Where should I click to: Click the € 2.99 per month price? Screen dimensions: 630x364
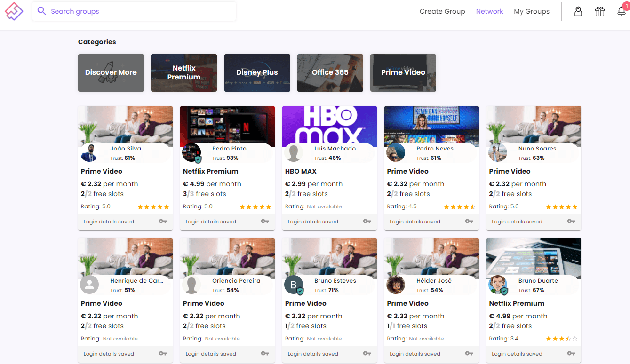314,184
